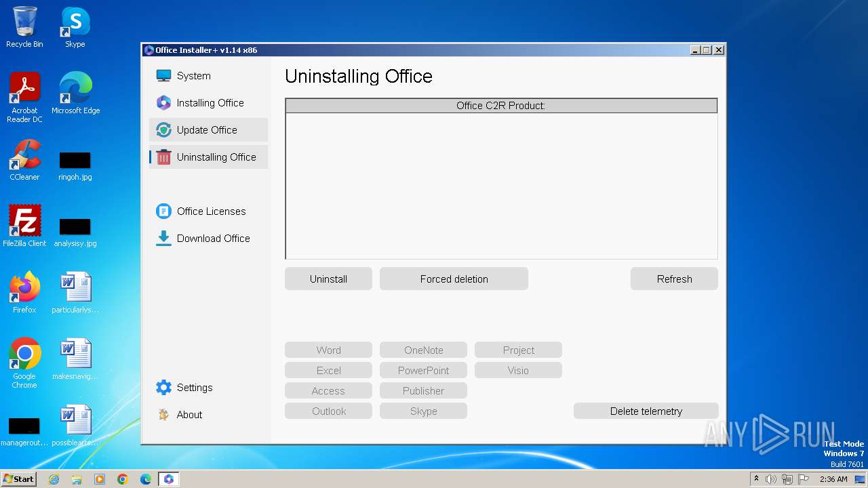Image resolution: width=868 pixels, height=488 pixels.
Task: Select the CCleaner desktop shortcut
Action: pyautogui.click(x=24, y=160)
